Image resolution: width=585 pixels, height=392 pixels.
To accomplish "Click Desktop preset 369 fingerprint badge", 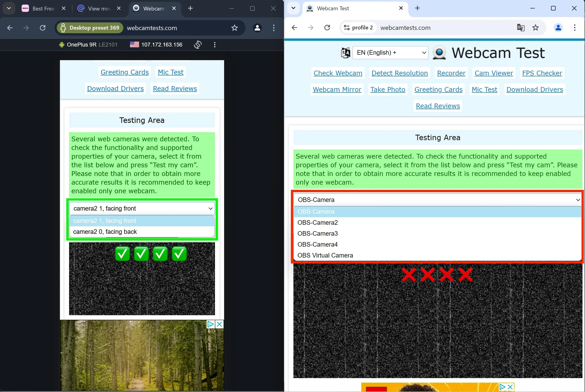I will pos(90,28).
